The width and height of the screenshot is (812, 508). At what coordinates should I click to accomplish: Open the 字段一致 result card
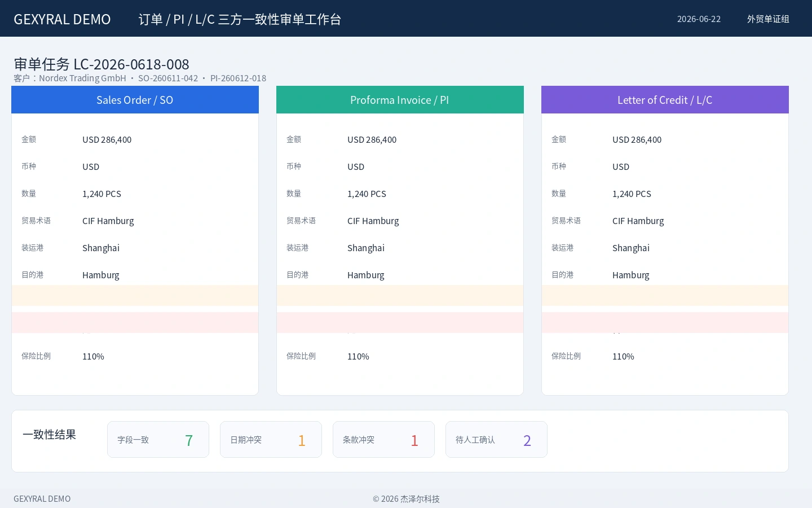click(158, 440)
